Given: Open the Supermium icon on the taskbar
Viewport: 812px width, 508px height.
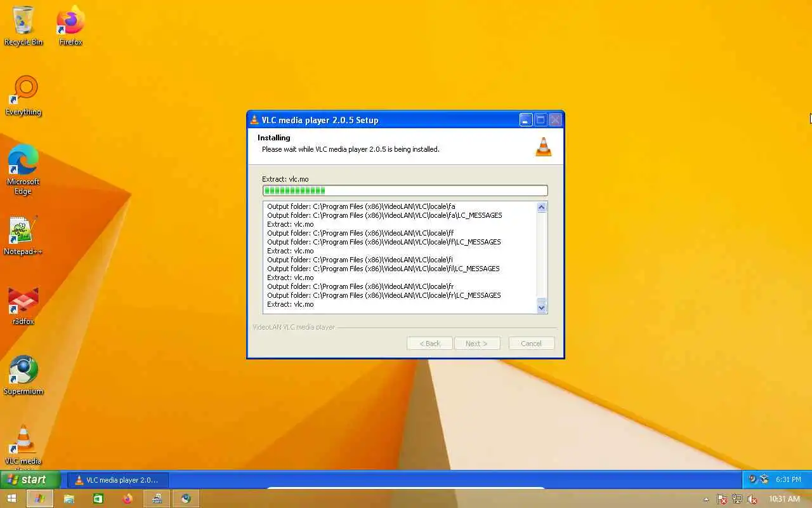Looking at the screenshot, I should (186, 499).
